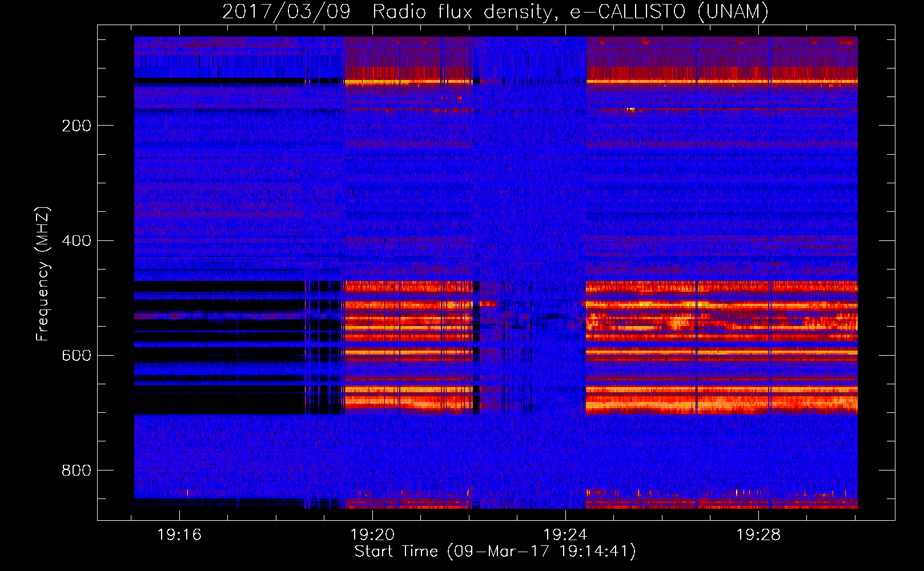
Task: Click the 200 frequency tick label
Action: 77,126
